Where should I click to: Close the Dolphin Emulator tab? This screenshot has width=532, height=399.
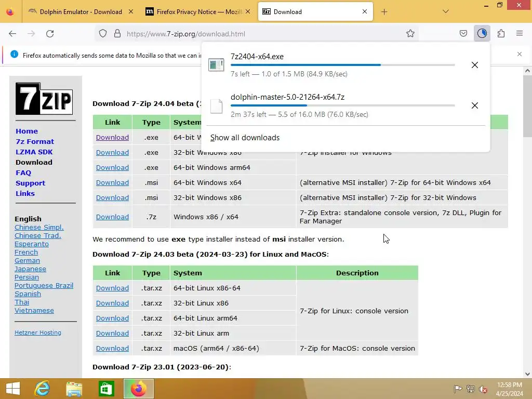pos(131,11)
